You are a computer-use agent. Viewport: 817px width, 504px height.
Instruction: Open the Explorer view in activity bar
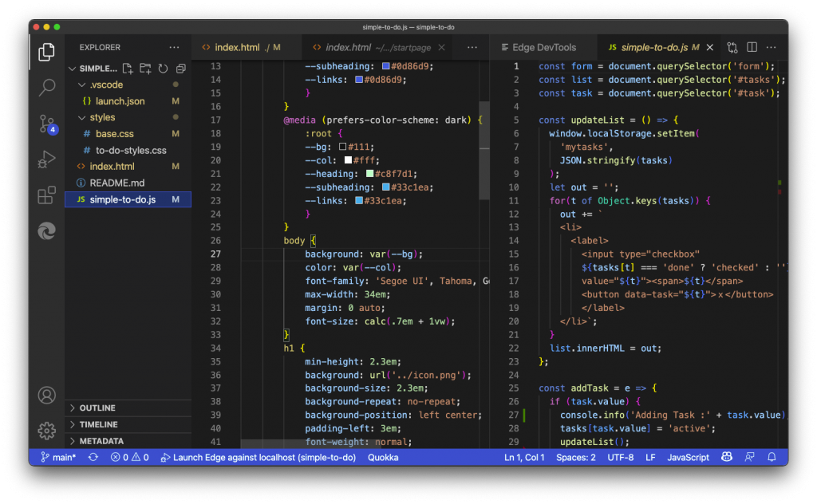pyautogui.click(x=46, y=52)
